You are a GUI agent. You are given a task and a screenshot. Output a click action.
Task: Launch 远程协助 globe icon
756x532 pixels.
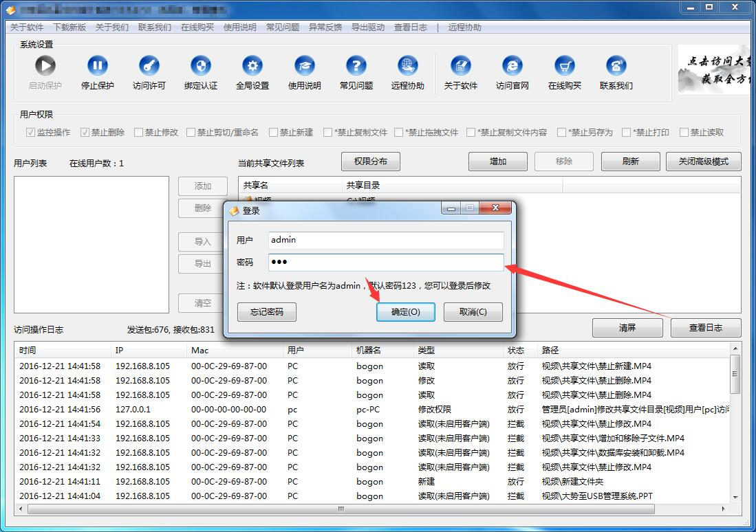point(408,67)
